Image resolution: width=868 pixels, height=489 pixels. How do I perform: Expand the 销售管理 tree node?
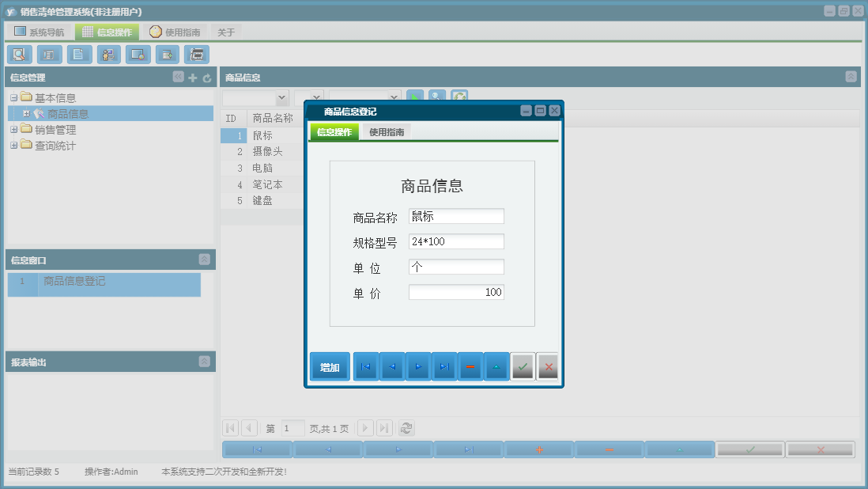click(14, 130)
